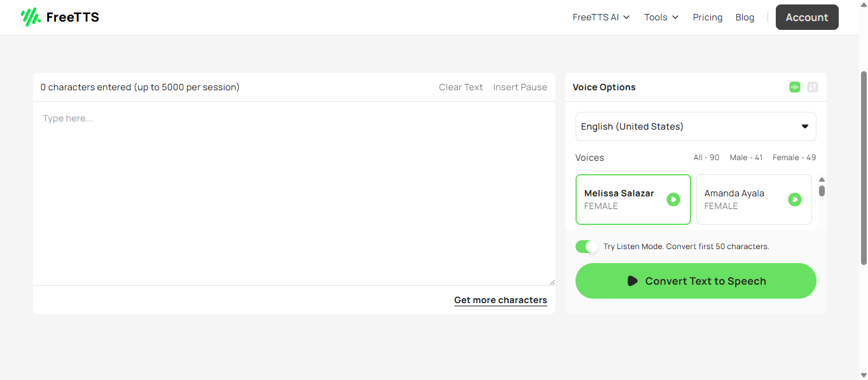Expand the Tools menu

click(661, 17)
